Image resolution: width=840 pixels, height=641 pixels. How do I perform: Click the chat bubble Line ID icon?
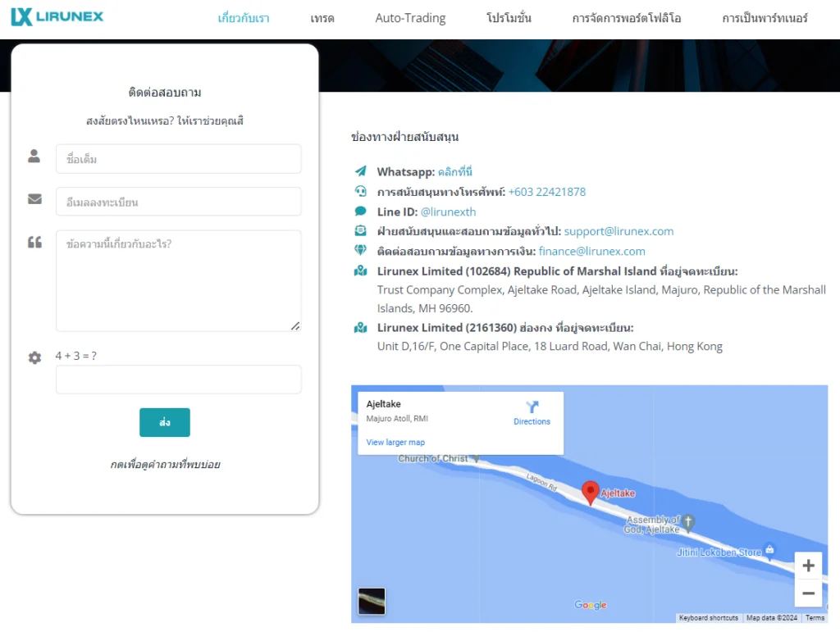point(361,211)
